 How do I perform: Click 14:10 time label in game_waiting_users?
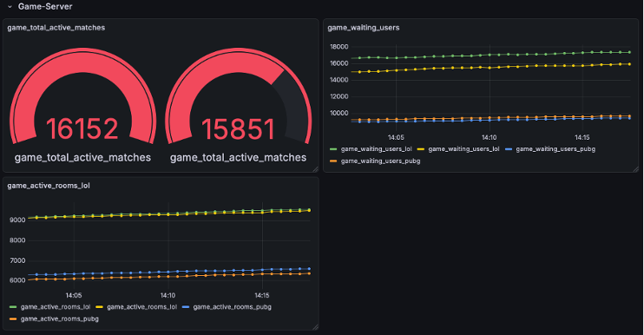coord(490,137)
